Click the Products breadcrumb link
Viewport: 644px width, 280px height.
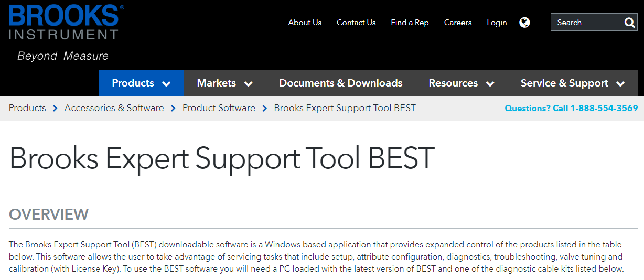(x=27, y=108)
